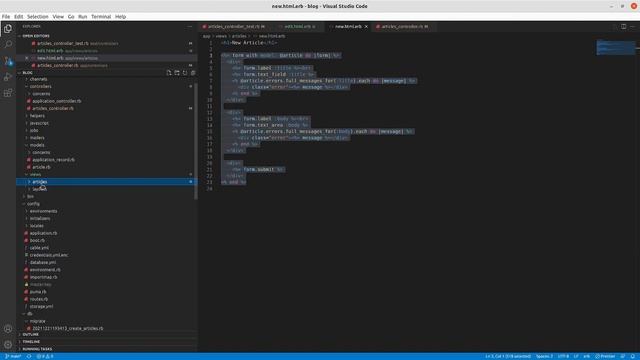Open editor More Actions ellipsis

633,27
